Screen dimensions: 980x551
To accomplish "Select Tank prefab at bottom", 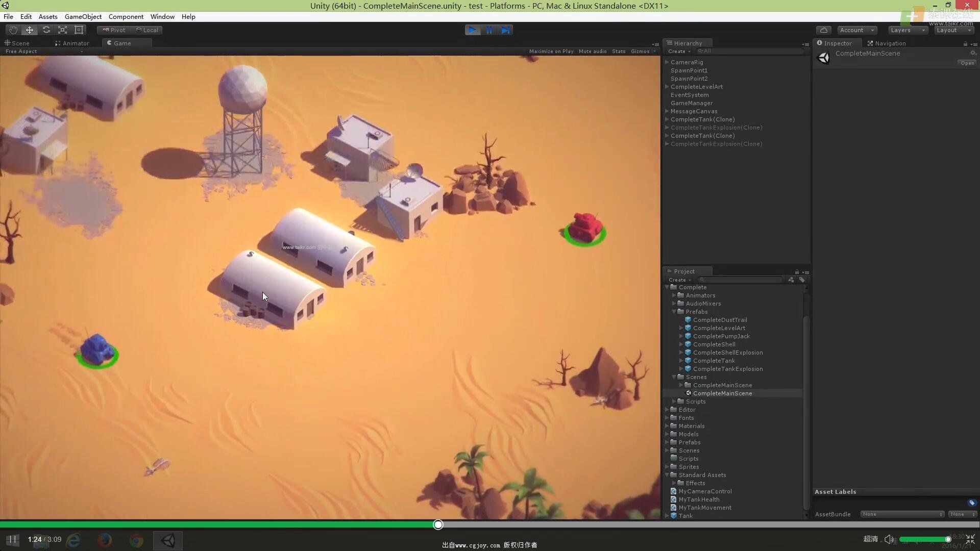I will click(x=685, y=516).
